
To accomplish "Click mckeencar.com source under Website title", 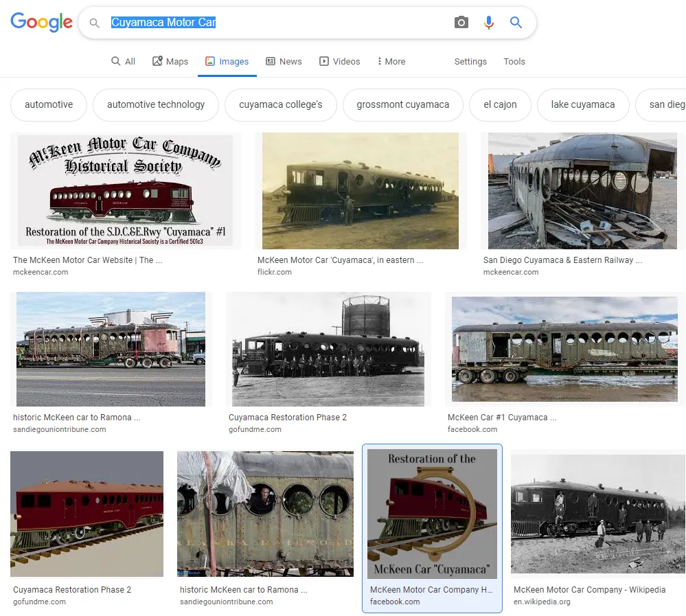I will (x=41, y=272).
